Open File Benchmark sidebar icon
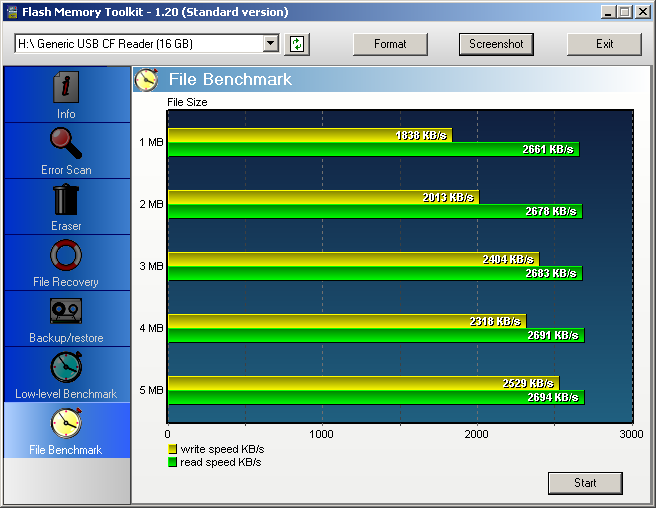Image resolution: width=656 pixels, height=508 pixels. click(x=66, y=423)
